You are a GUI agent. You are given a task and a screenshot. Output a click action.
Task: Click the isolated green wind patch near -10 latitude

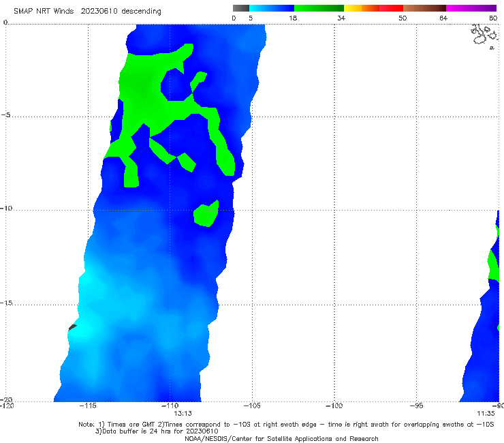[x=206, y=213]
